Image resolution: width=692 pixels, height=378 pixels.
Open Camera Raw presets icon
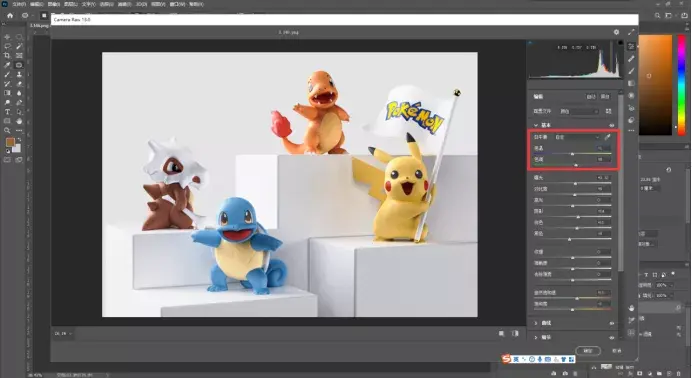[632, 120]
